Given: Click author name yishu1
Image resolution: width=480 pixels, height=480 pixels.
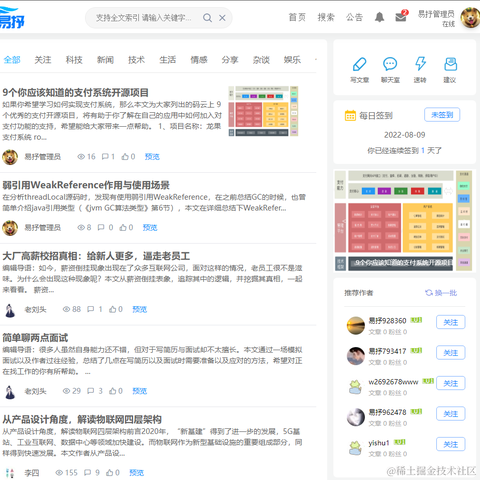Looking at the screenshot, I should pos(379,443).
